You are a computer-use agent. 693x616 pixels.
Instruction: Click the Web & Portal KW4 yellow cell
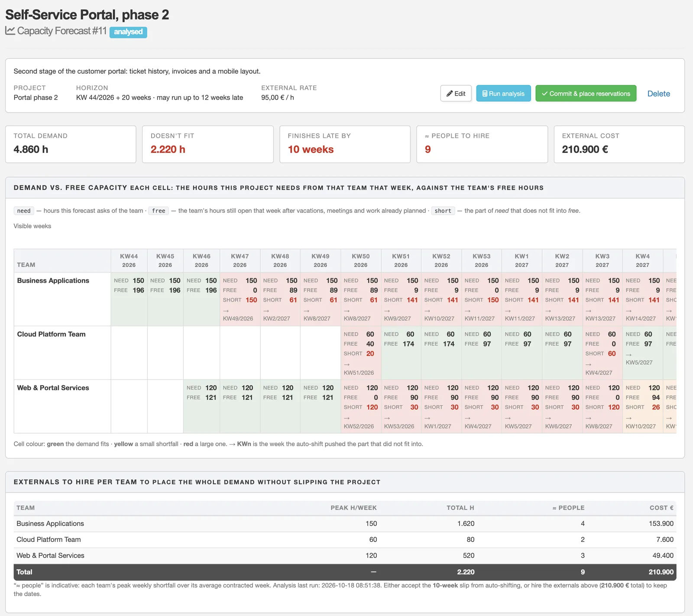tap(643, 407)
